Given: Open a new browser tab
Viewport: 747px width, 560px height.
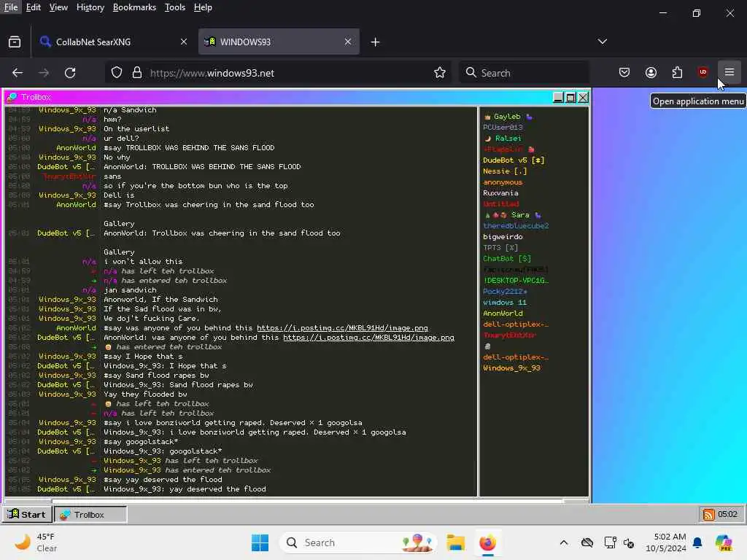Looking at the screenshot, I should [x=375, y=42].
